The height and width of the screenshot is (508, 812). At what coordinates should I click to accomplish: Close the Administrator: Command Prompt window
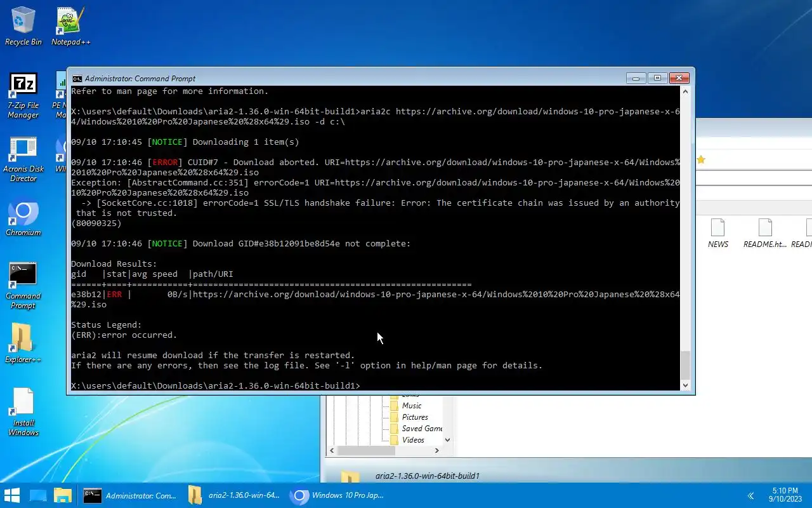coord(679,78)
